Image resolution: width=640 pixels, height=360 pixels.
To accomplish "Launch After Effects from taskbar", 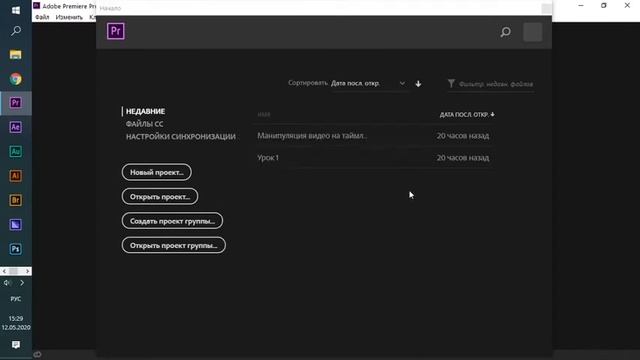I will 16,127.
